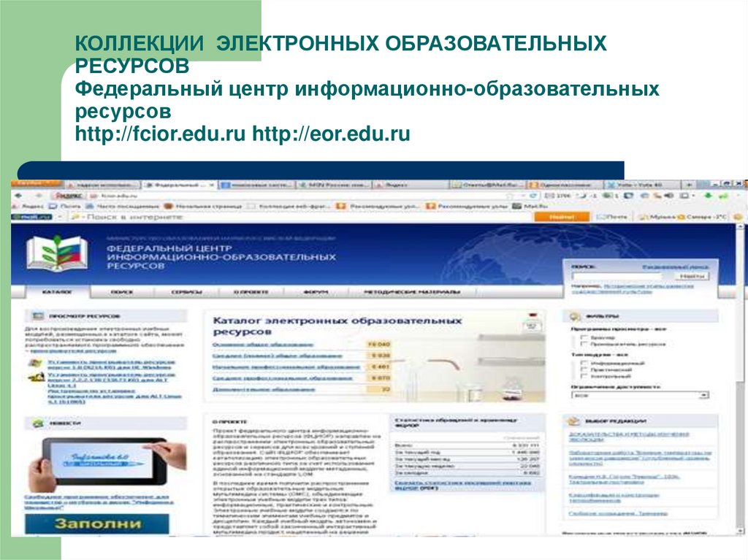Click the Выбор редакции panel icon
Image resolution: width=748 pixels, height=560 pixels.
pos(574,421)
